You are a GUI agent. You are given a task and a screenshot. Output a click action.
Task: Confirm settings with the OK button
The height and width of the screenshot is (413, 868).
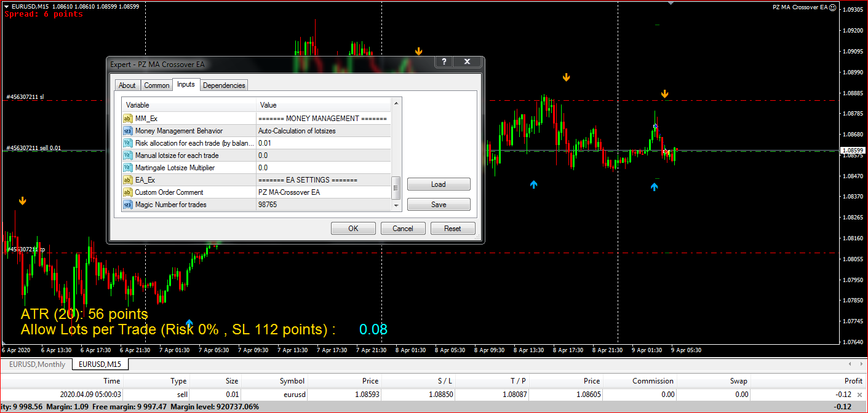pyautogui.click(x=353, y=229)
